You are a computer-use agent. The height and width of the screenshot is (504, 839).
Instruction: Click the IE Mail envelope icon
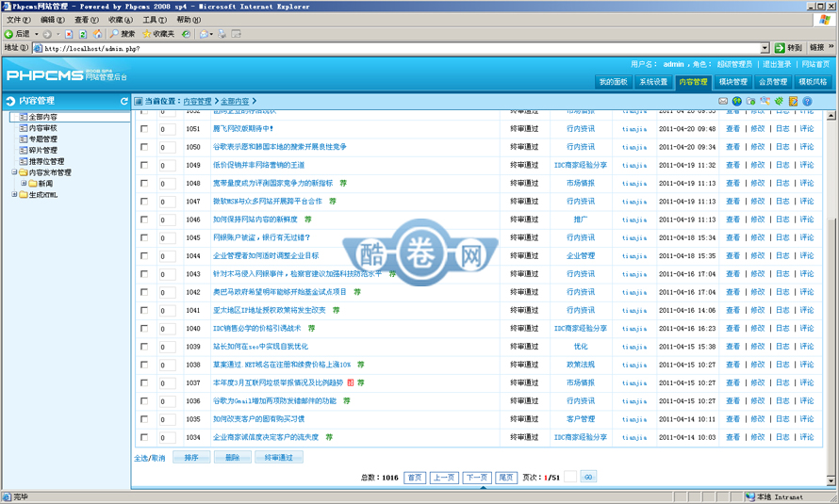pyautogui.click(x=204, y=34)
